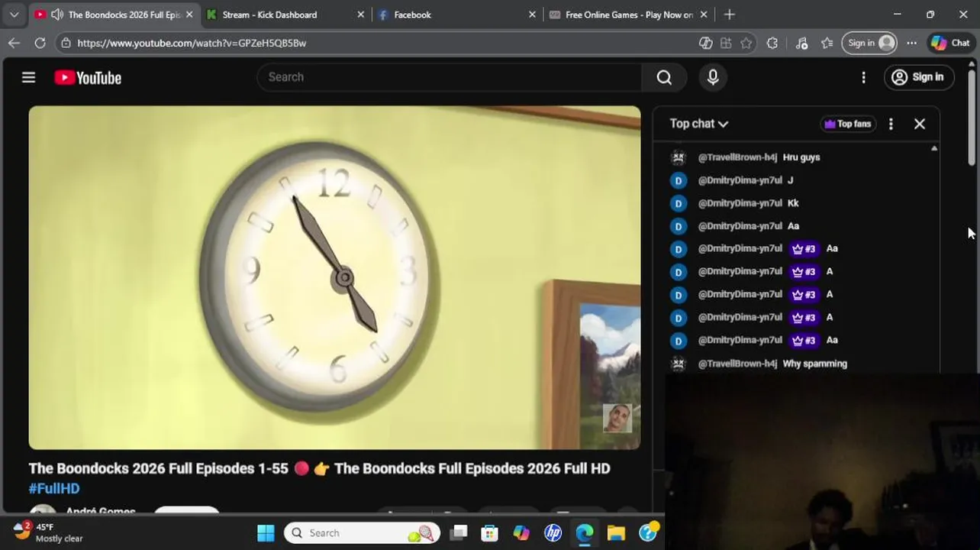Click the YouTube search text field
This screenshot has width=980, height=550.
(450, 77)
